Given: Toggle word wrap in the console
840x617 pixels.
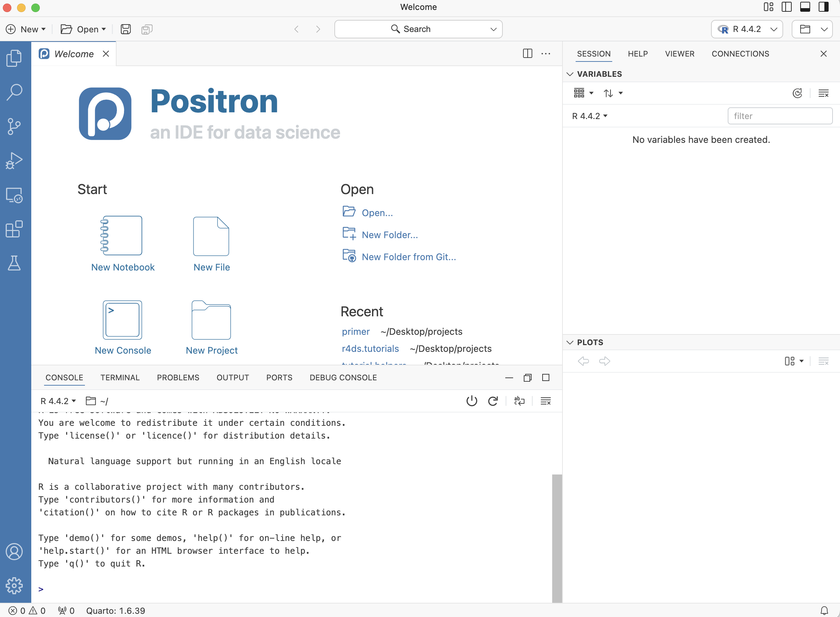Looking at the screenshot, I should click(x=519, y=401).
